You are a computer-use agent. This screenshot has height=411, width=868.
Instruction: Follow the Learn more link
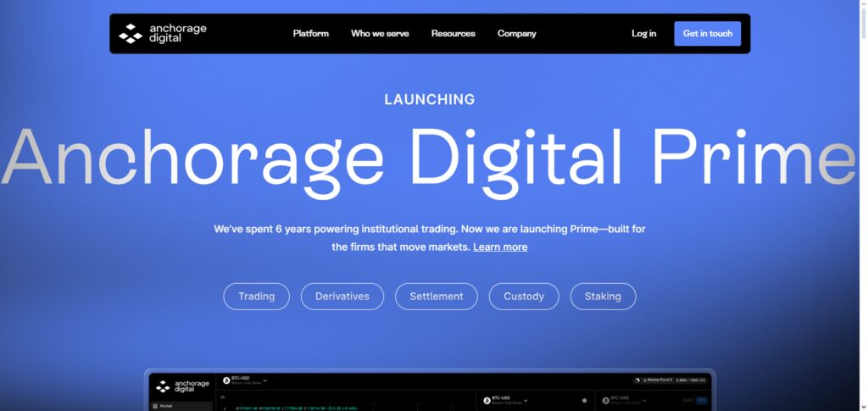click(500, 247)
